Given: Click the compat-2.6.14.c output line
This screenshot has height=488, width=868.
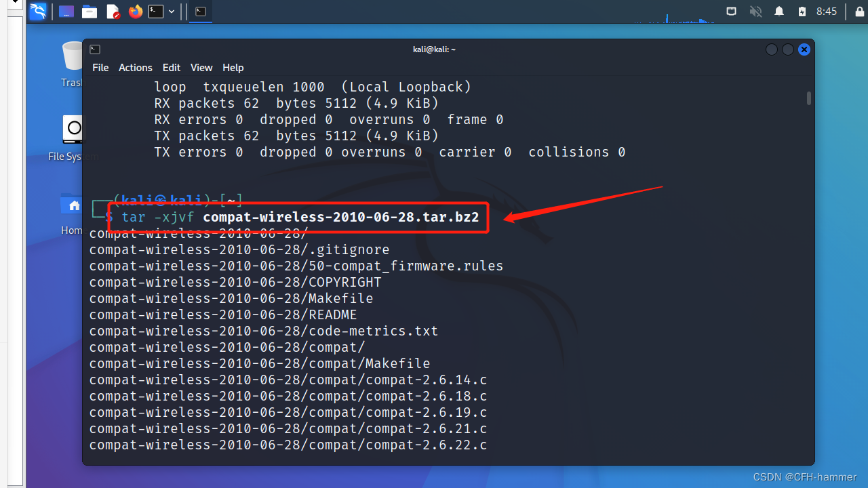Looking at the screenshot, I should click(288, 380).
